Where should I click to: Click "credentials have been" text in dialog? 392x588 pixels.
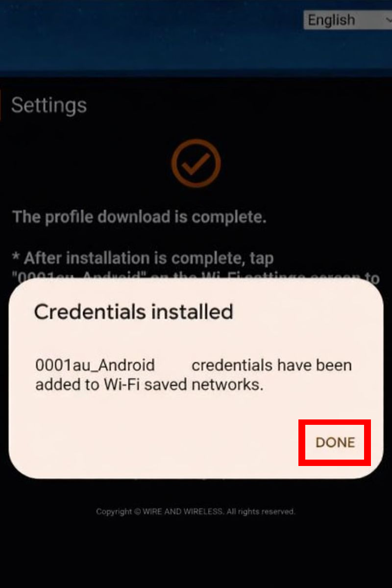pos(271,365)
